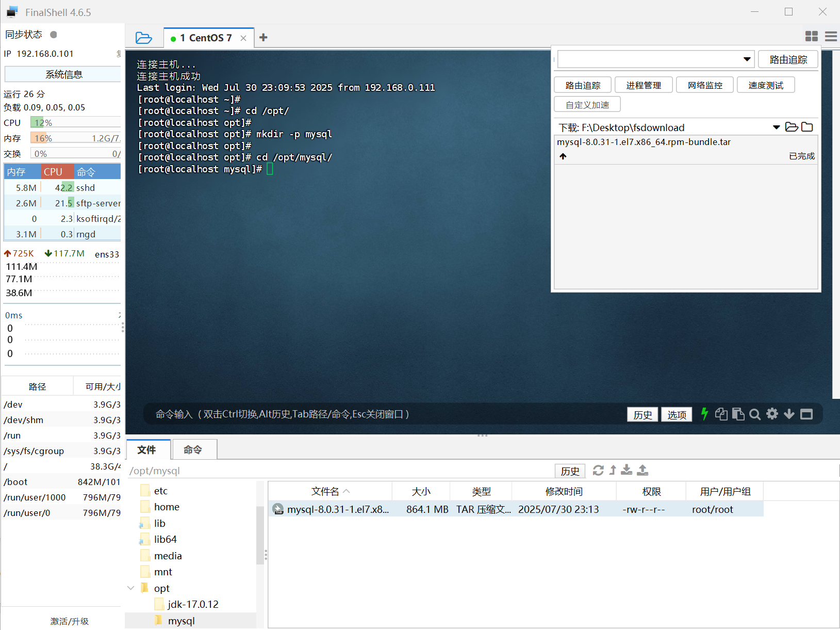Click the 系统信息 button
Viewport: 840px width, 630px height.
(x=63, y=74)
